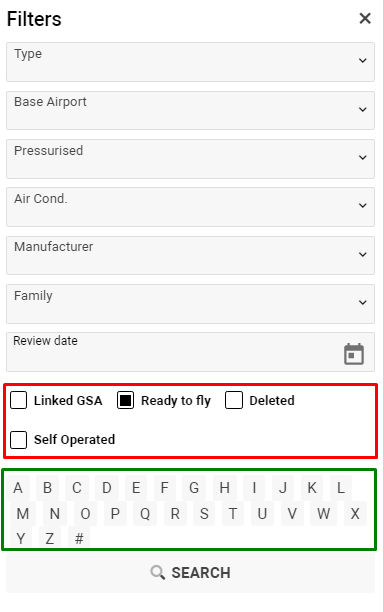Choose the # symbol filter
The height and width of the screenshot is (612, 384).
click(x=79, y=539)
